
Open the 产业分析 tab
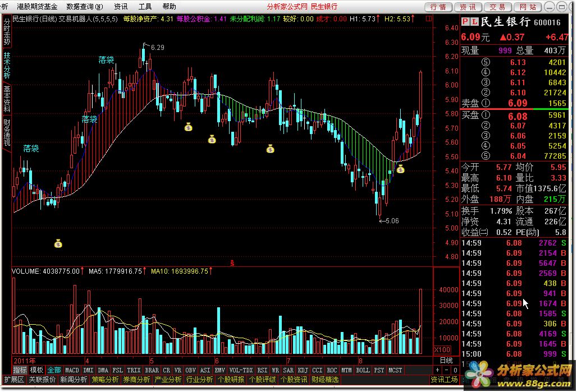click(168, 380)
